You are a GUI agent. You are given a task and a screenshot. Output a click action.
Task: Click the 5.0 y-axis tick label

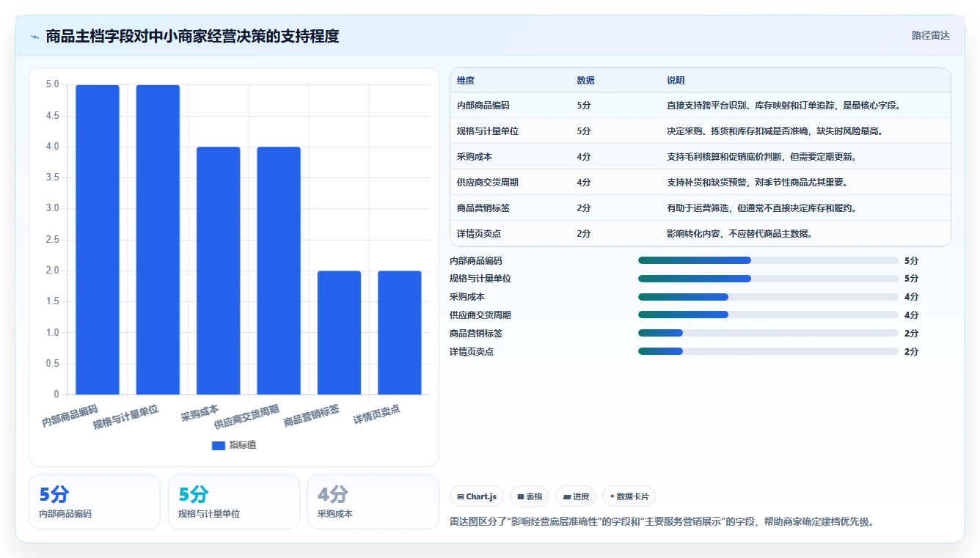tap(52, 84)
